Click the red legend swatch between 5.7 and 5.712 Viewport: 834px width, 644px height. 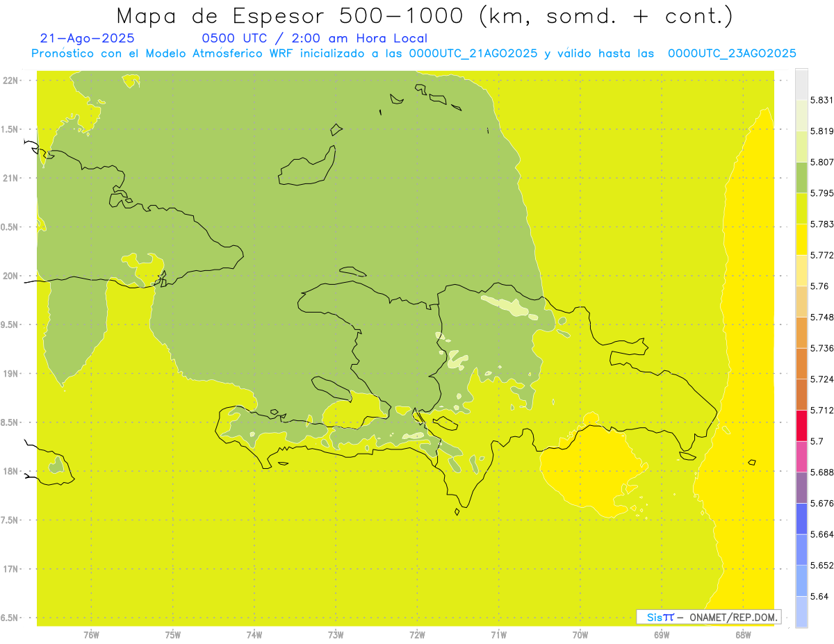point(801,425)
